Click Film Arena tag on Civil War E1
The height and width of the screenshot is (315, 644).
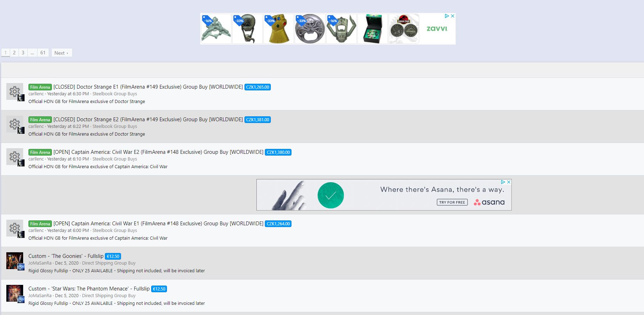[x=40, y=224]
